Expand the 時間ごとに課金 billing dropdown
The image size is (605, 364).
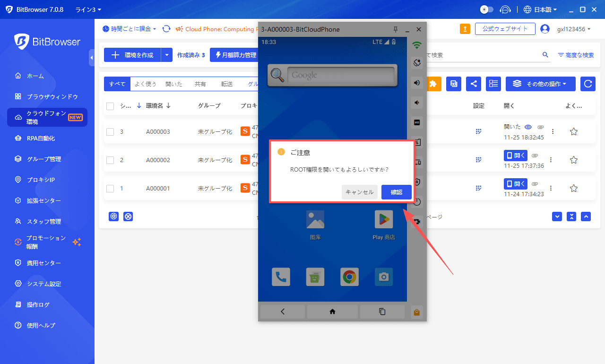pos(130,29)
